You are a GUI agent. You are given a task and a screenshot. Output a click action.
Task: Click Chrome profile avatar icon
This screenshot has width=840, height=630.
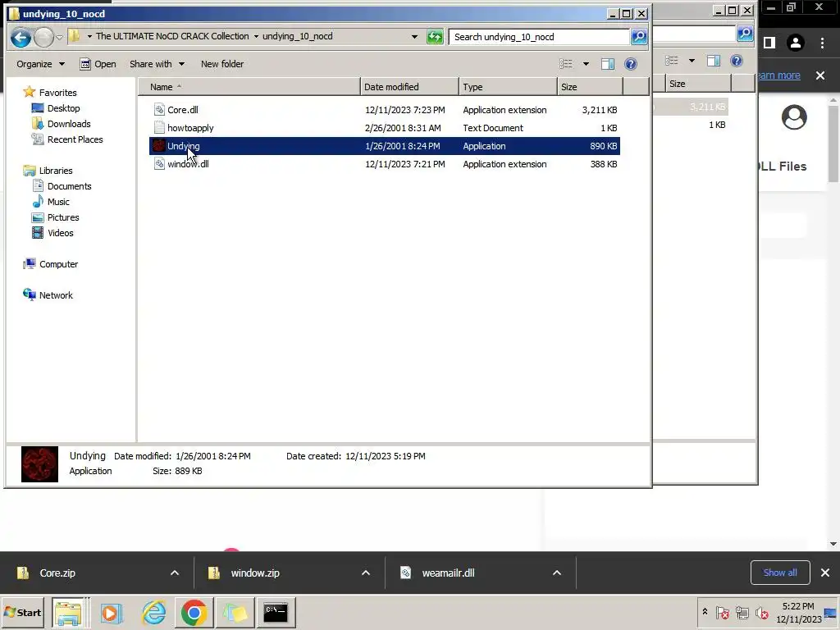(x=796, y=43)
